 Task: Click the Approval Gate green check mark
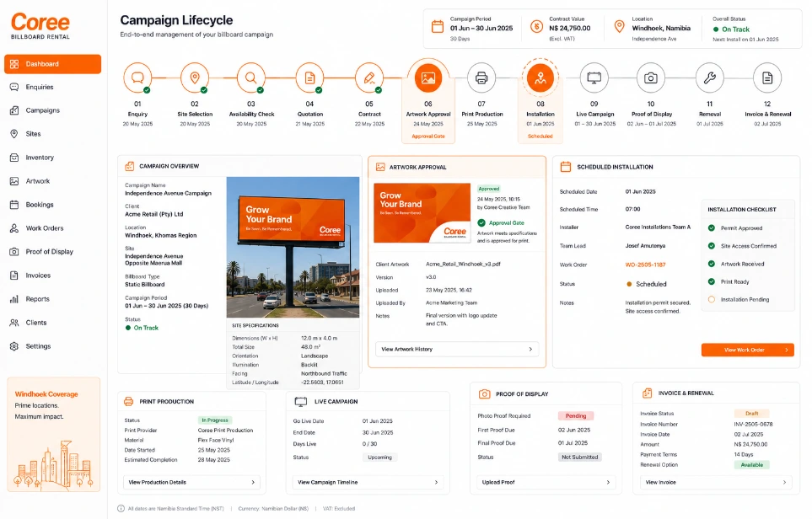coord(481,223)
